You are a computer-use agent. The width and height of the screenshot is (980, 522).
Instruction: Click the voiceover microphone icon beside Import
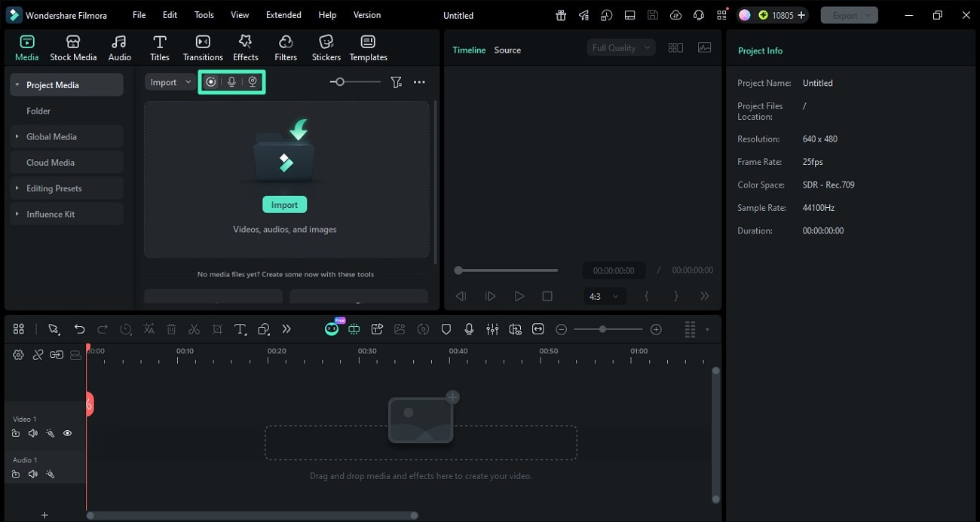point(232,82)
